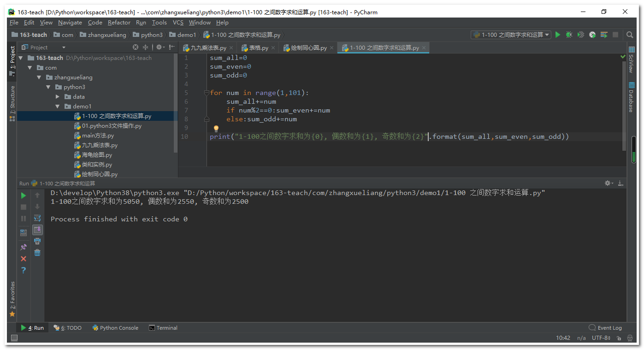The height and width of the screenshot is (350, 644).
Task: Fold the for loop in editor gutter
Action: click(x=207, y=93)
